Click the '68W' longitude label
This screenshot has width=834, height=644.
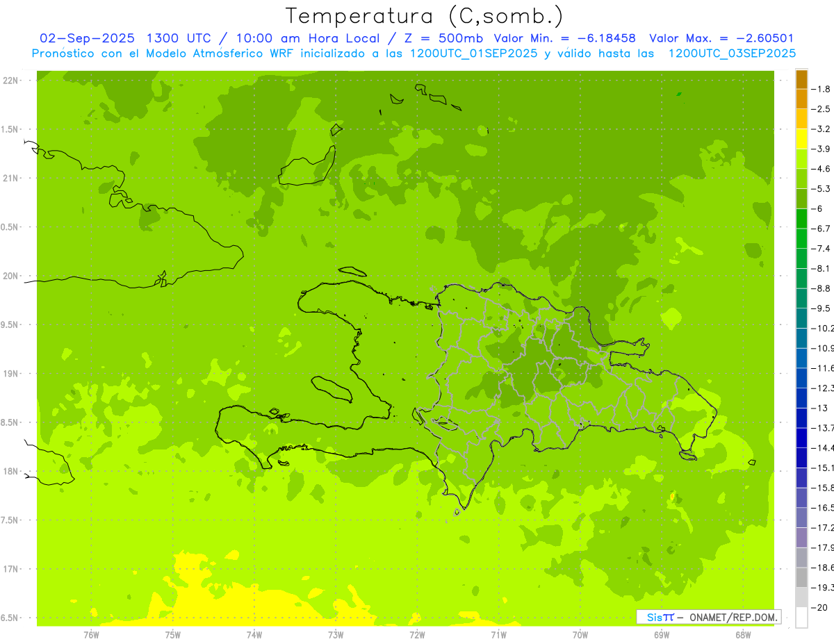coord(743,635)
